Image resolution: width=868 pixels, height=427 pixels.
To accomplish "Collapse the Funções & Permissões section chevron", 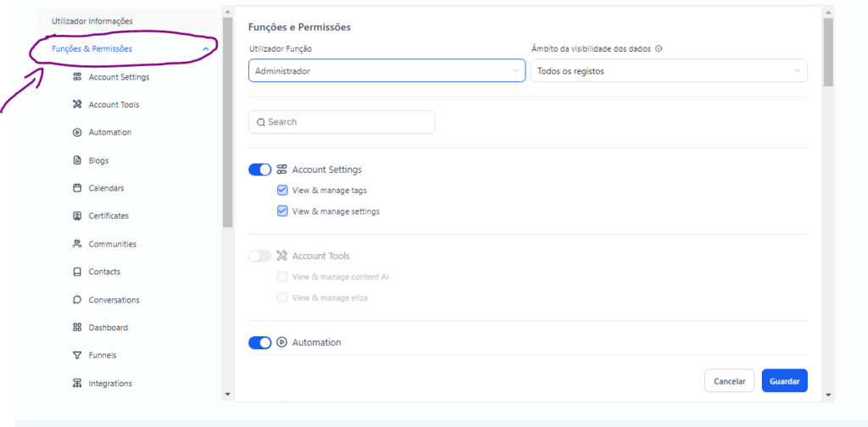I will pyautogui.click(x=206, y=49).
